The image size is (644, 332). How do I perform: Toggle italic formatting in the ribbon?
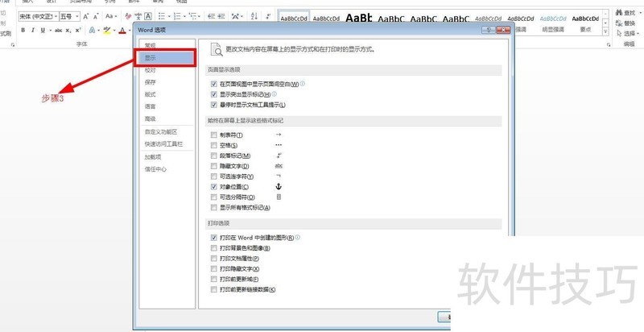coord(33,30)
